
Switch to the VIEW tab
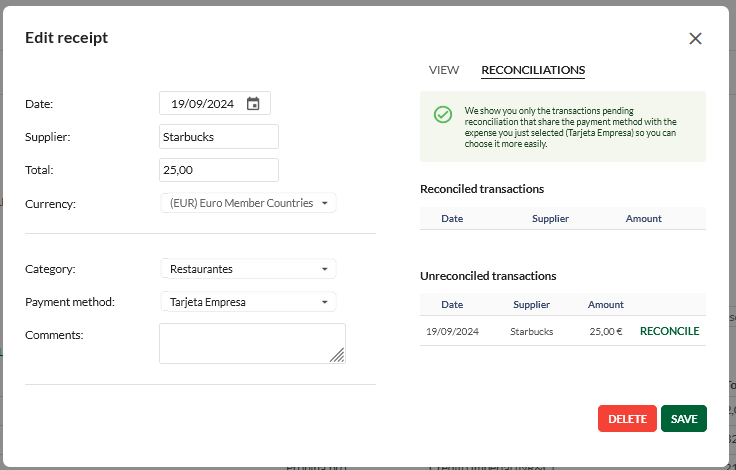pos(444,70)
